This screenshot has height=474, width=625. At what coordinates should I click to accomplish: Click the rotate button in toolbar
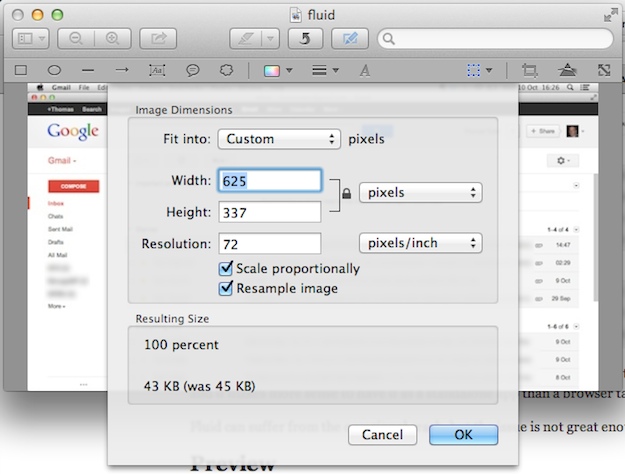click(305, 39)
